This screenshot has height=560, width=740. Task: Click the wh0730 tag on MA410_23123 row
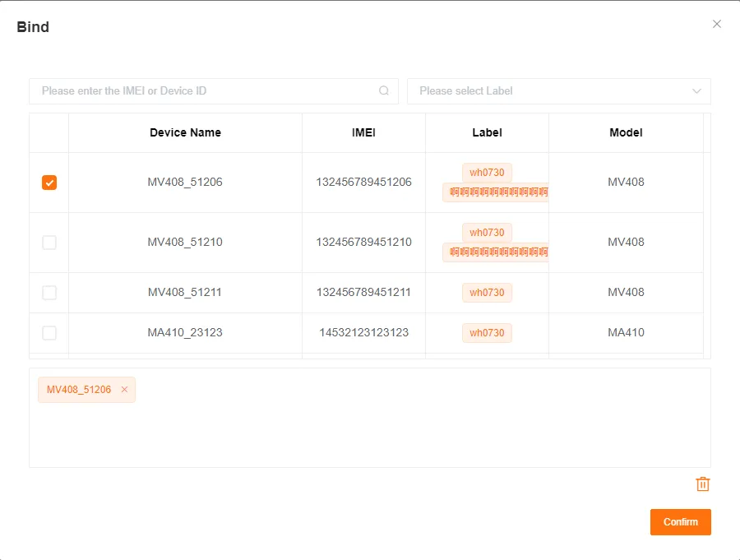coord(487,333)
